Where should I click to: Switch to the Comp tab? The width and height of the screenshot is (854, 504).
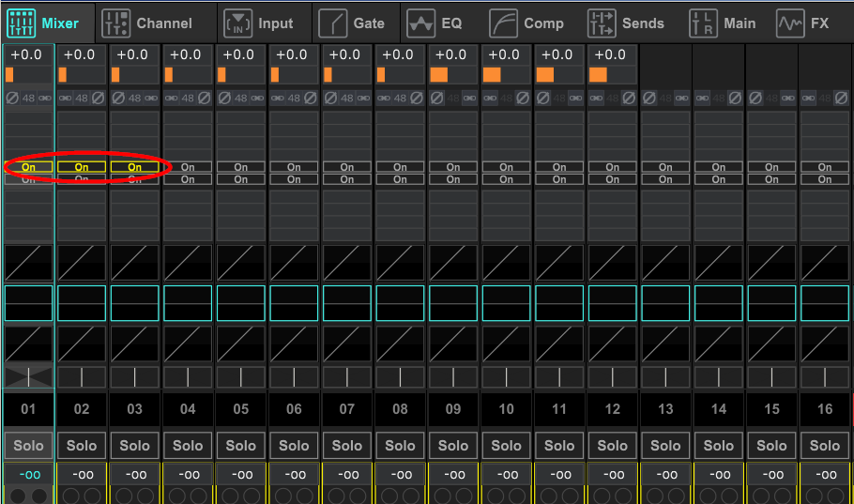coord(526,23)
